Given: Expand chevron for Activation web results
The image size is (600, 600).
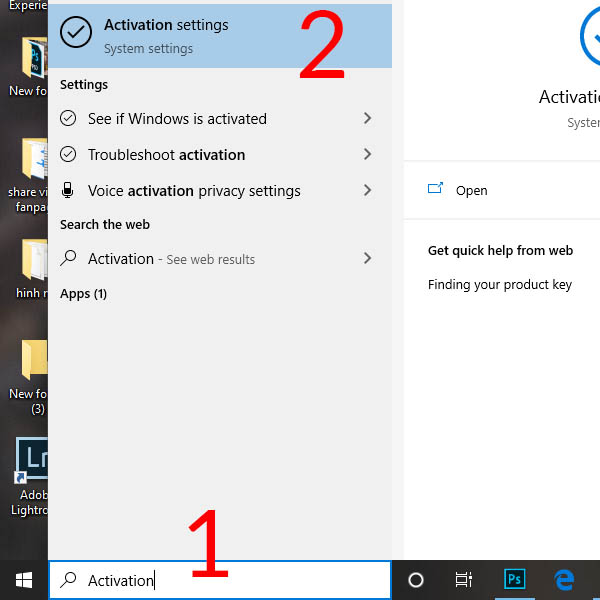Looking at the screenshot, I should tap(367, 258).
